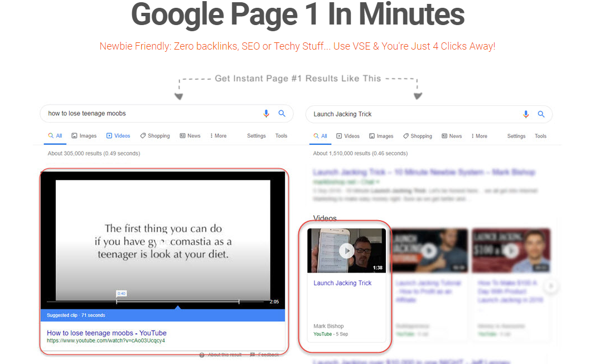605x364 pixels.
Task: Click orange 'Newbie Friendly' subtitle text
Action: coord(298,46)
